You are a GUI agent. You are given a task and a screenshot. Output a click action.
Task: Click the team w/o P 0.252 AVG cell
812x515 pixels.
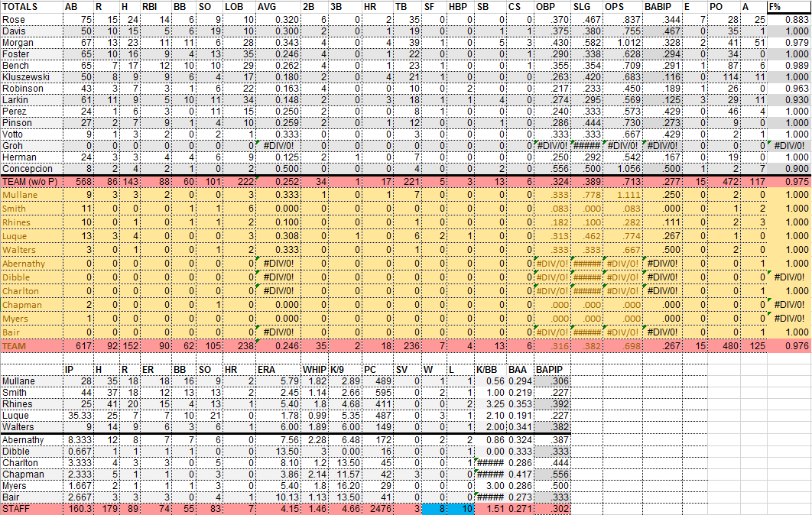(x=278, y=182)
